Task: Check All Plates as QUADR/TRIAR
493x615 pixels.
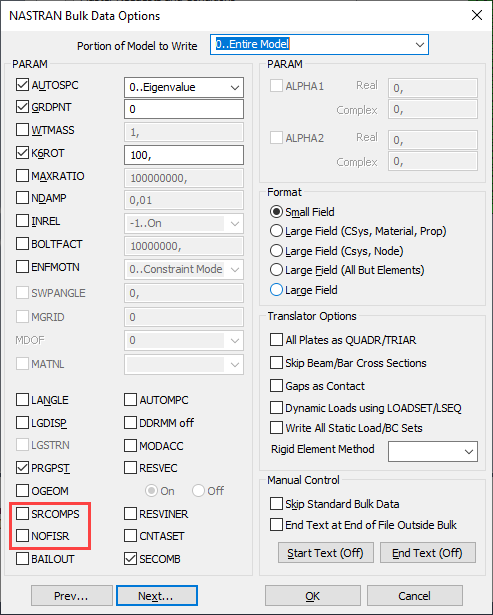Action: pos(276,340)
